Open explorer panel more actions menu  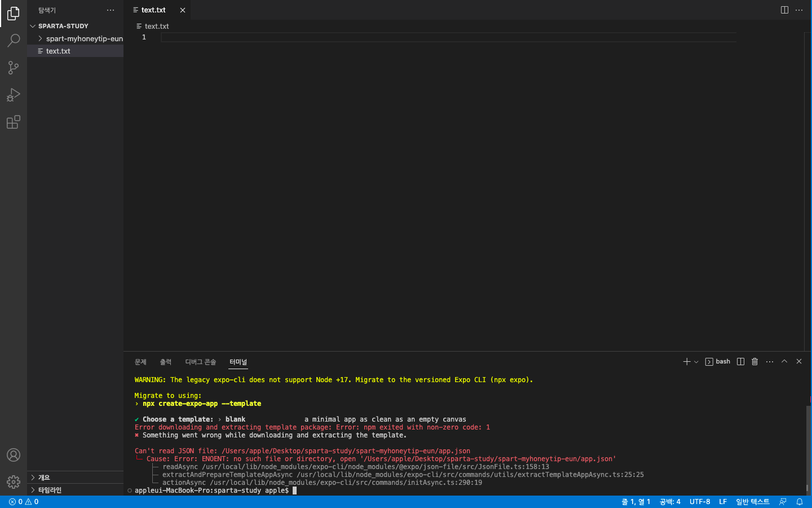pos(111,10)
